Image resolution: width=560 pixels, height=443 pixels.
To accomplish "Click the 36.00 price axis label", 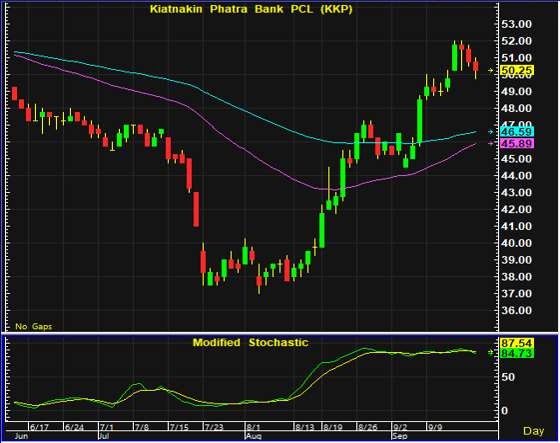I will [516, 310].
